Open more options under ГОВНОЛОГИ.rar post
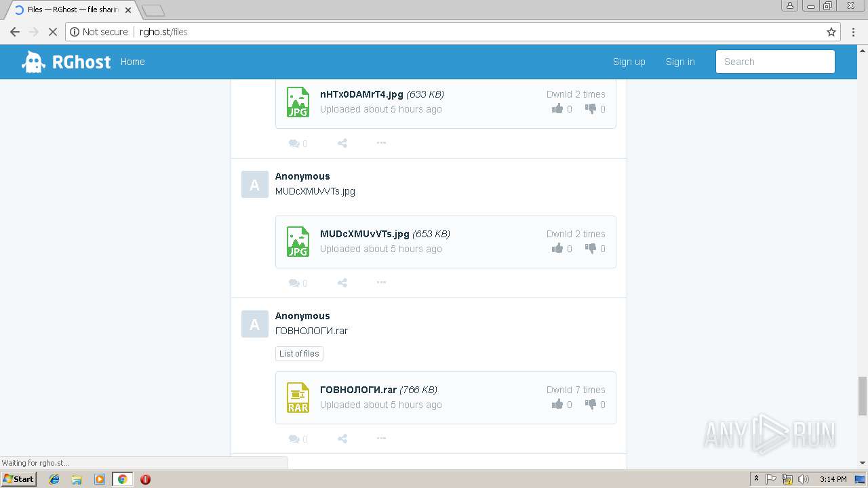The width and height of the screenshot is (868, 488). click(x=381, y=439)
